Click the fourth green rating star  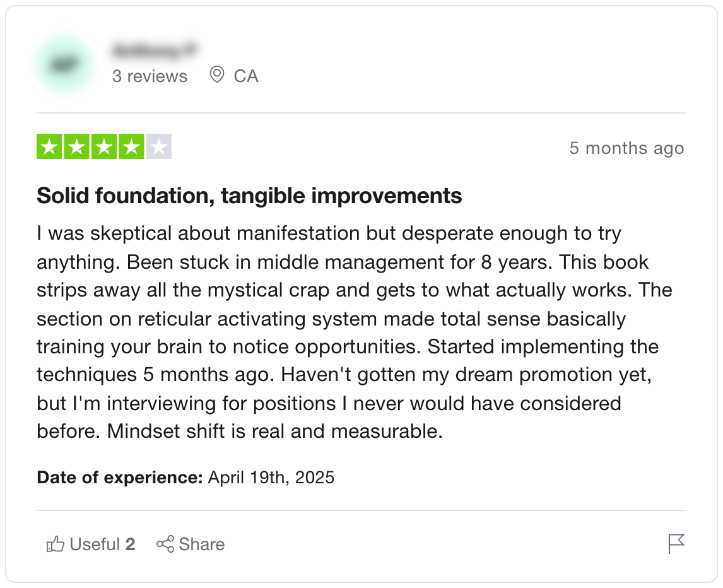(x=131, y=148)
